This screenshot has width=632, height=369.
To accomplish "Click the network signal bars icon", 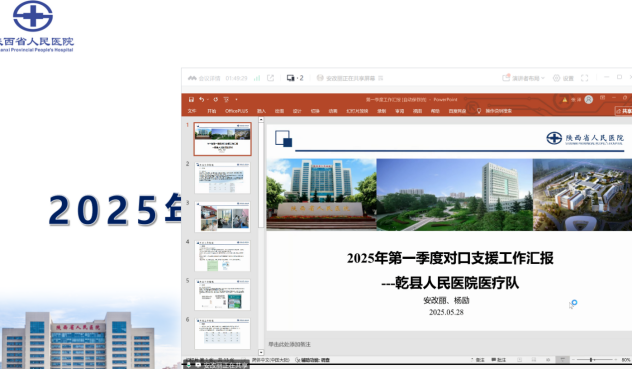I will (x=257, y=78).
